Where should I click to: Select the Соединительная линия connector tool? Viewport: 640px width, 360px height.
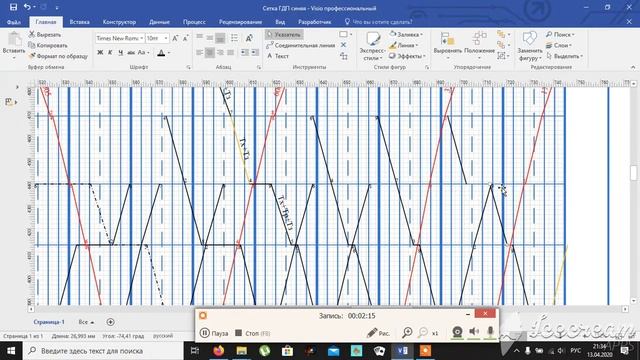301,45
